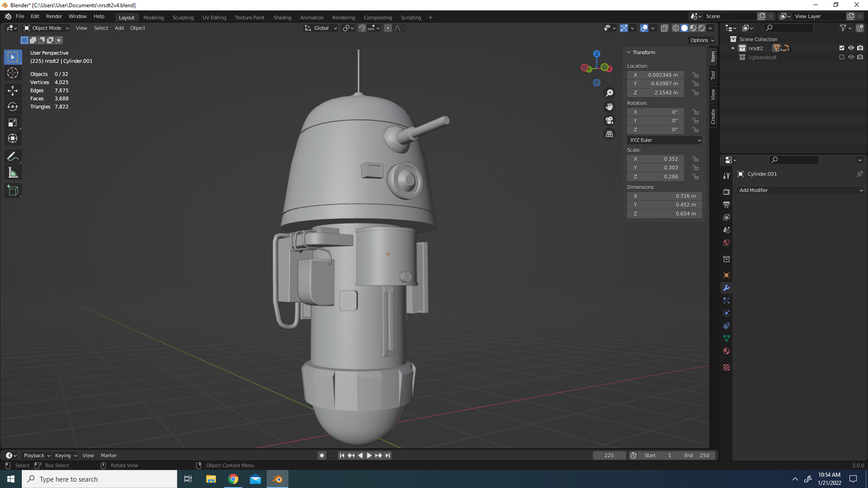The height and width of the screenshot is (488, 868).
Task: Switch to the UV Editing workspace tab
Action: tap(214, 18)
